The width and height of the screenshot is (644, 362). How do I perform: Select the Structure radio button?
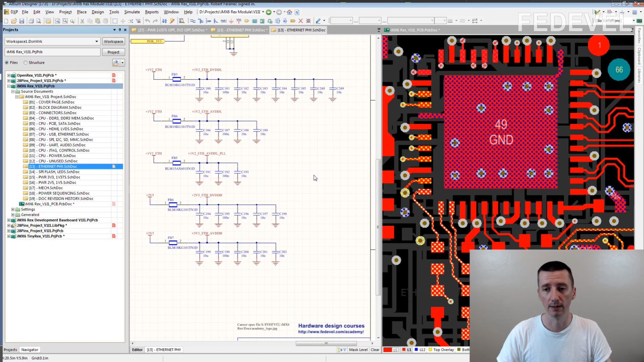[25, 63]
